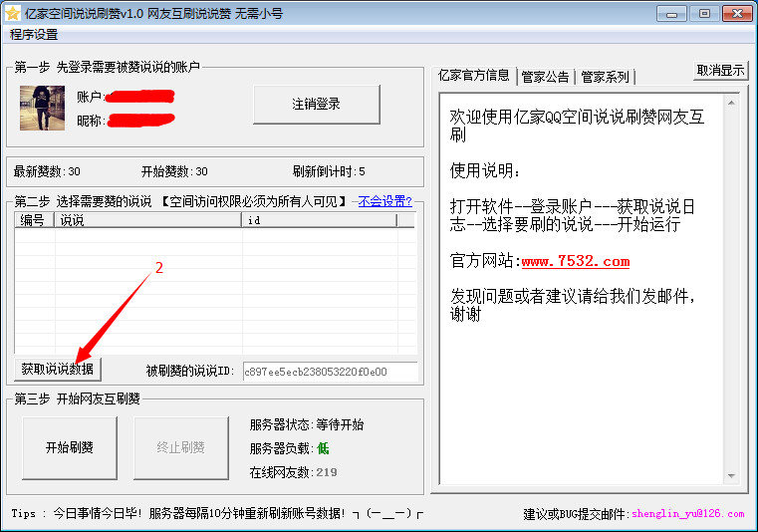758x532 pixels.
Task: Click the shenglin_yu@126.com email link
Action: click(x=688, y=514)
